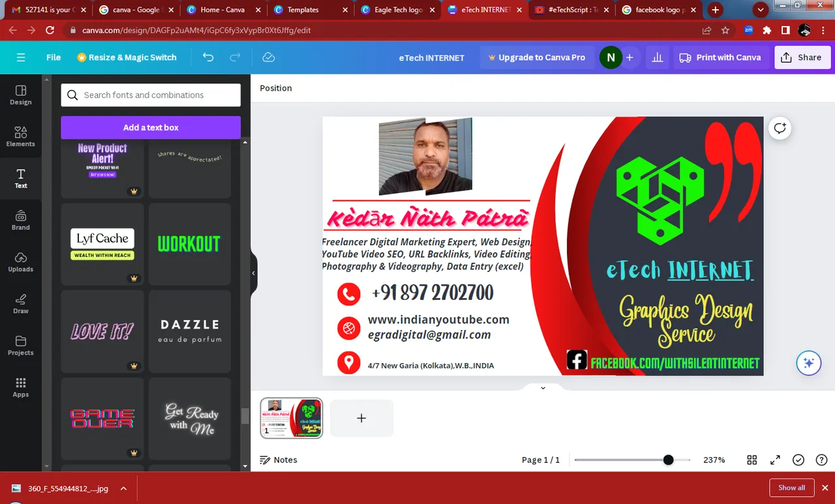Add a collaborator with plus icon
835x504 pixels.
(630, 57)
